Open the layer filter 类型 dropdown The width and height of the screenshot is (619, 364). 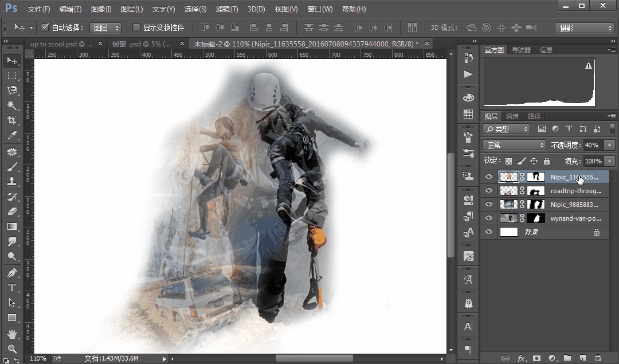point(506,129)
